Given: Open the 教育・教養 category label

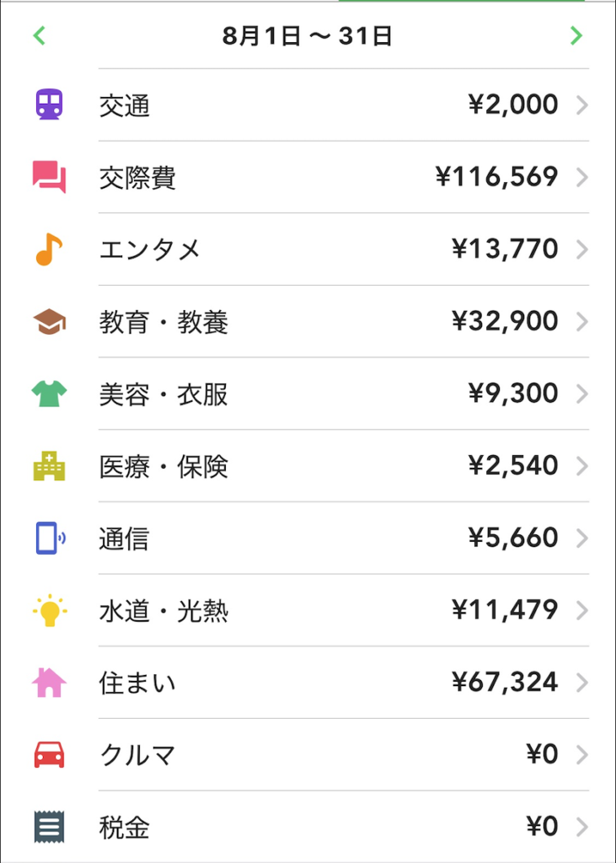Looking at the screenshot, I should pyautogui.click(x=163, y=322).
